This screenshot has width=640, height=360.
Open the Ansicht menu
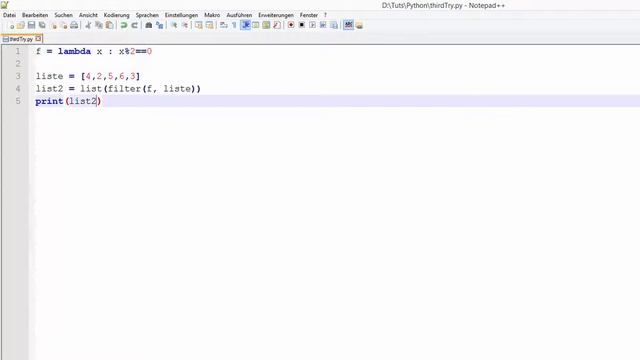[88, 15]
